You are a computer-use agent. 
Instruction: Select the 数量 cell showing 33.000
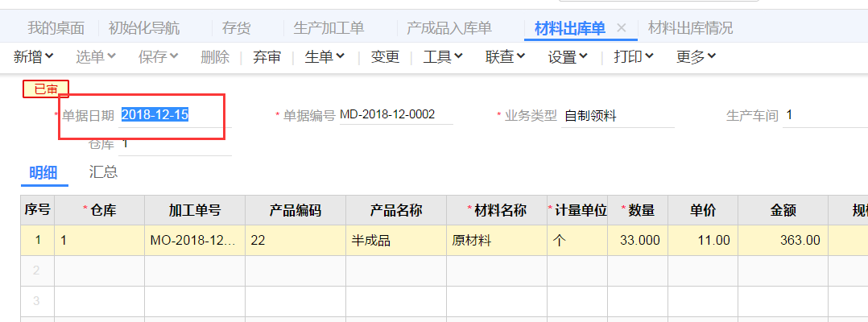point(640,240)
